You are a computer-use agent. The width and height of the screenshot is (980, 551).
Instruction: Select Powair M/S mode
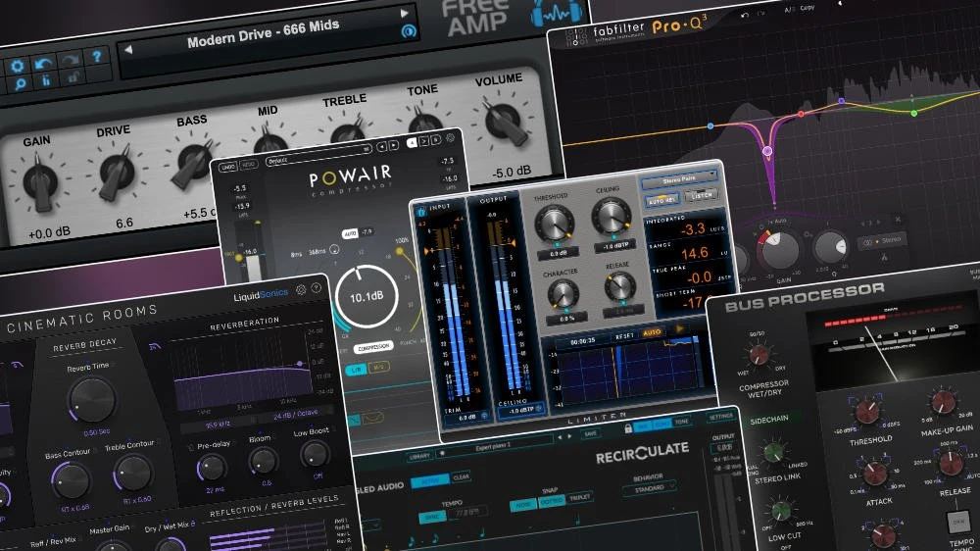pyautogui.click(x=379, y=367)
